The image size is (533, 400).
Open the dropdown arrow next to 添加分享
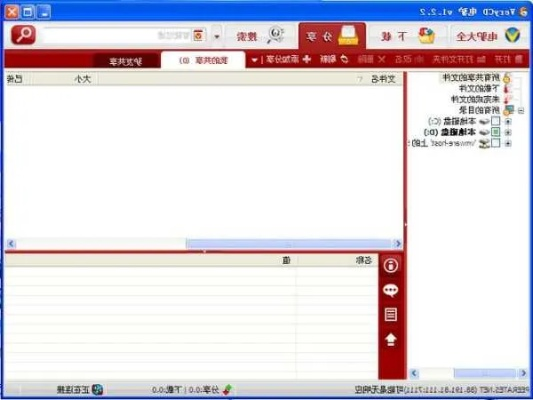(x=254, y=60)
